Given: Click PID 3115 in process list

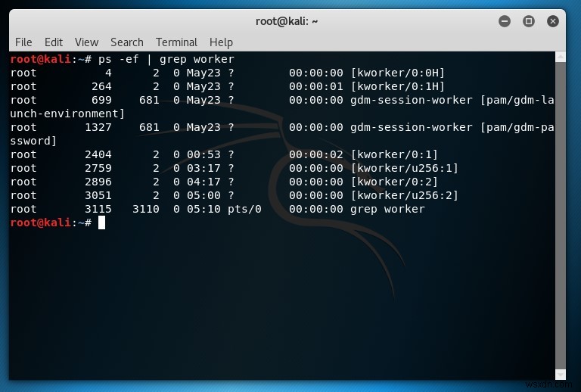Looking at the screenshot, I should click(x=98, y=210).
